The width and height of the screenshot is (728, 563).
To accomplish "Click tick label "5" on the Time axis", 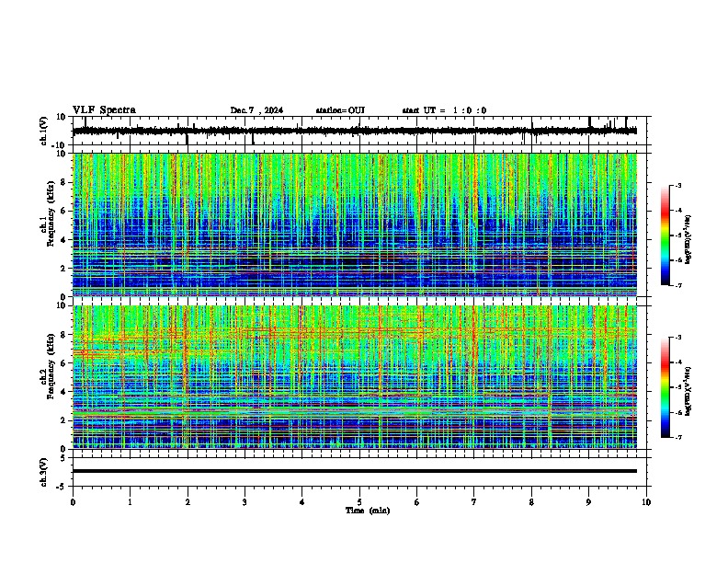I will (x=359, y=502).
